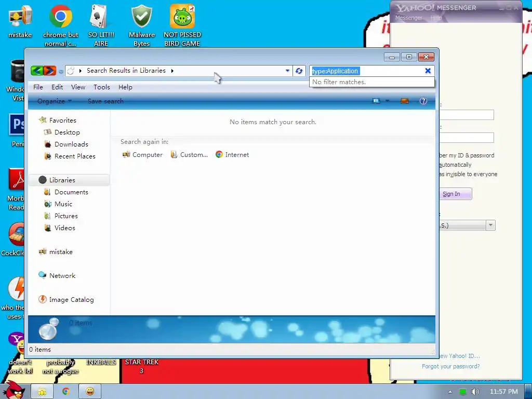This screenshot has width=532, height=399.
Task: Click the STAR TREK 3 desktop label
Action: [x=141, y=366]
